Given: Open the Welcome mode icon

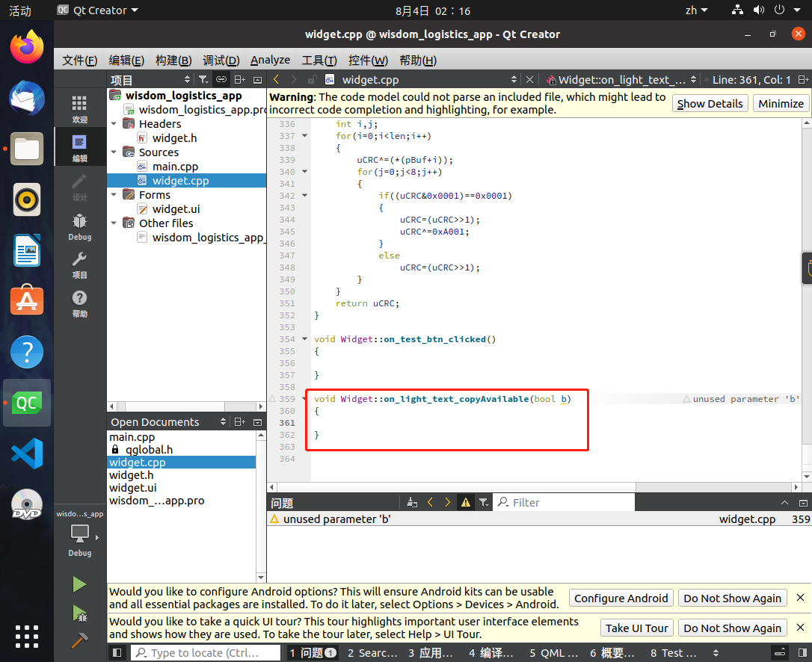Looking at the screenshot, I should click(79, 109).
